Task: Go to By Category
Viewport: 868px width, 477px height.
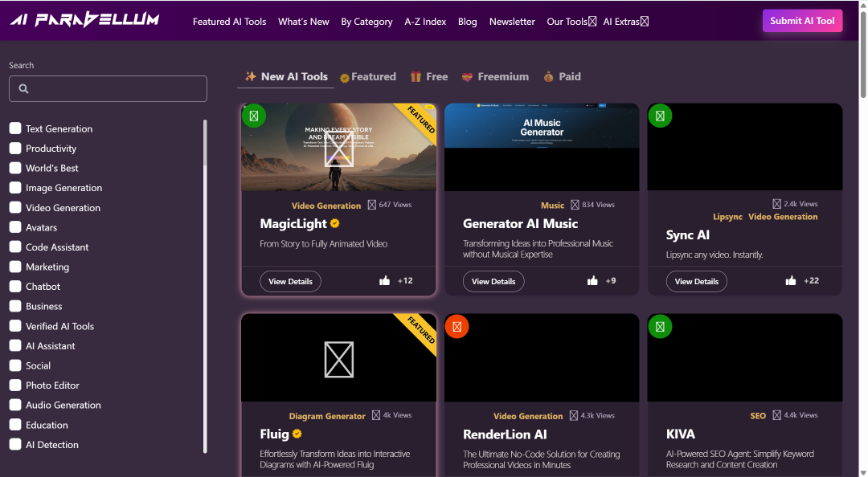Action: [x=366, y=22]
